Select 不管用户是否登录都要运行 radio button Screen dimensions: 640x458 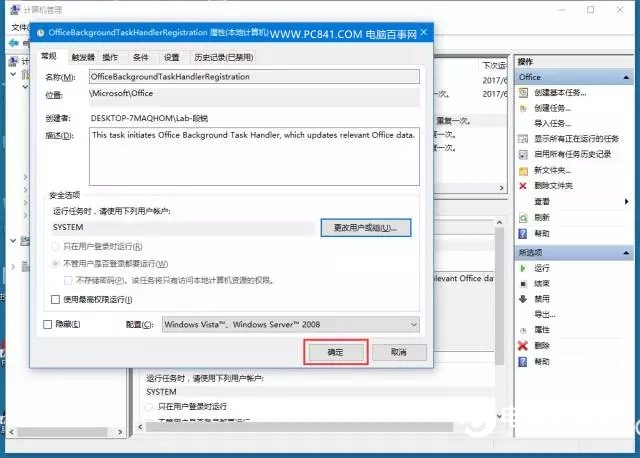pyautogui.click(x=55, y=263)
